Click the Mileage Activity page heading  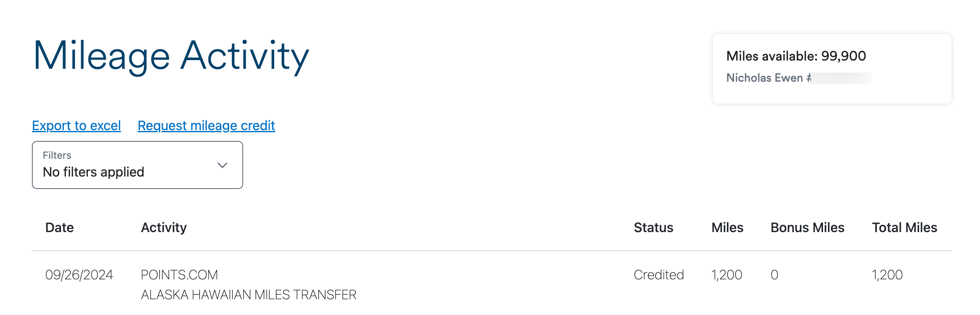(x=171, y=56)
